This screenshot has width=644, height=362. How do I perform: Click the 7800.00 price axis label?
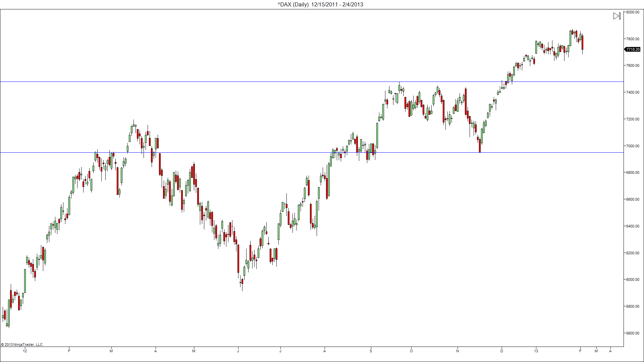click(x=633, y=39)
